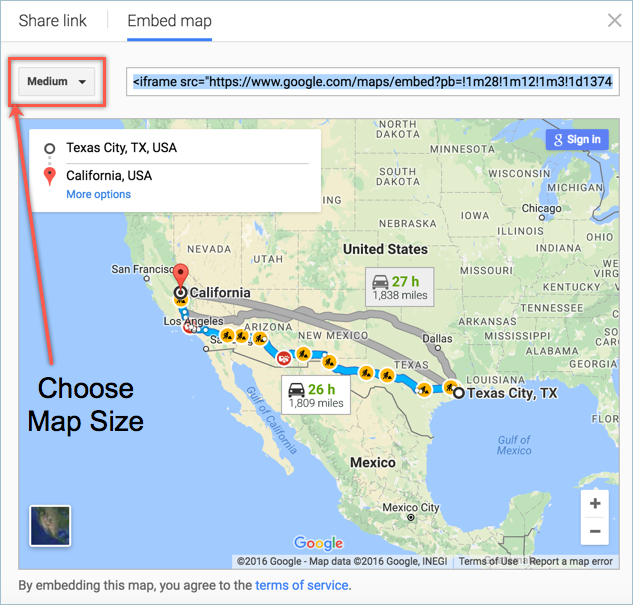Click the California destination label in card
633x605 pixels.
(109, 176)
